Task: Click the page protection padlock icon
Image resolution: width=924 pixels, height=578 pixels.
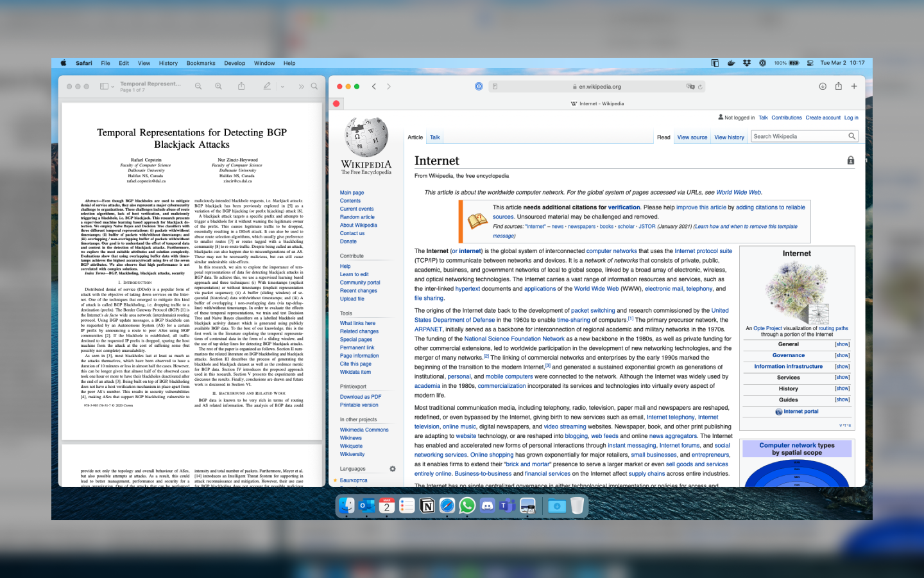Action: click(x=851, y=161)
